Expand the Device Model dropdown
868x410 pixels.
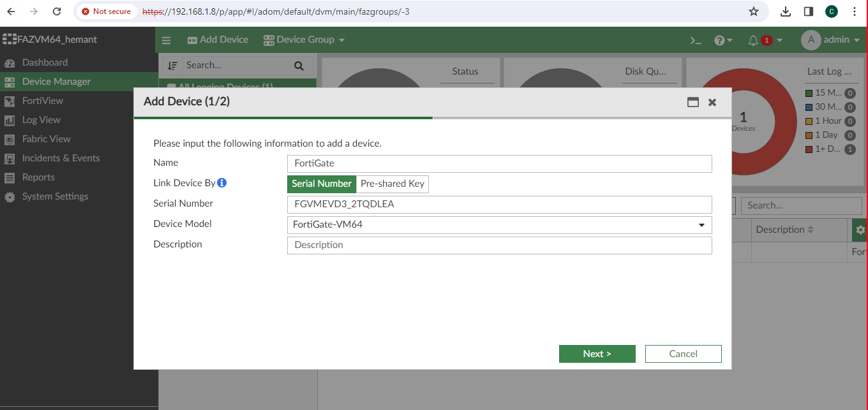tap(701, 225)
